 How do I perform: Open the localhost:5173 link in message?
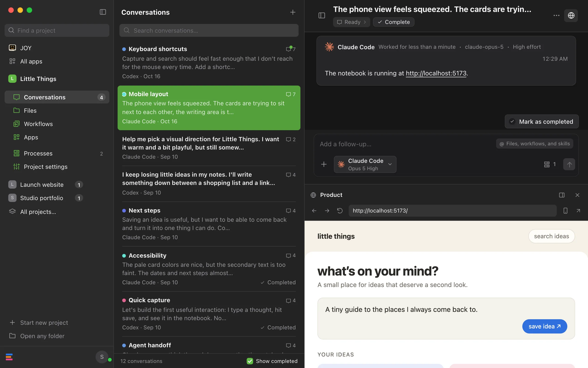436,73
